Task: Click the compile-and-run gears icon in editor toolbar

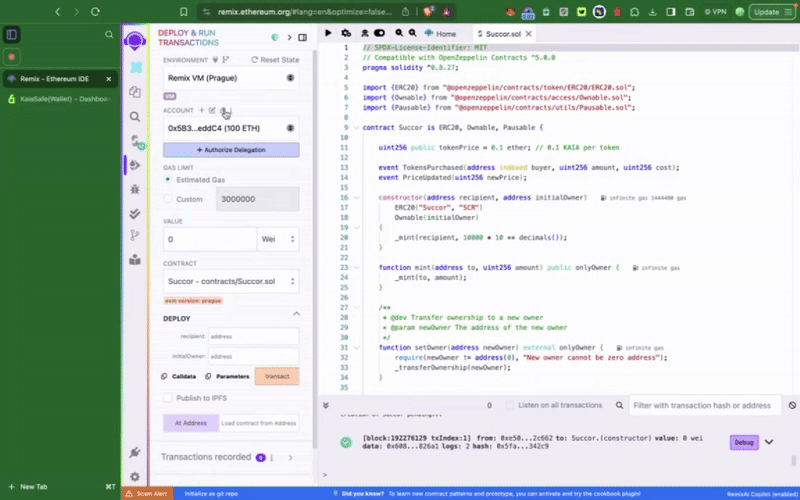Action: pyautogui.click(x=346, y=33)
